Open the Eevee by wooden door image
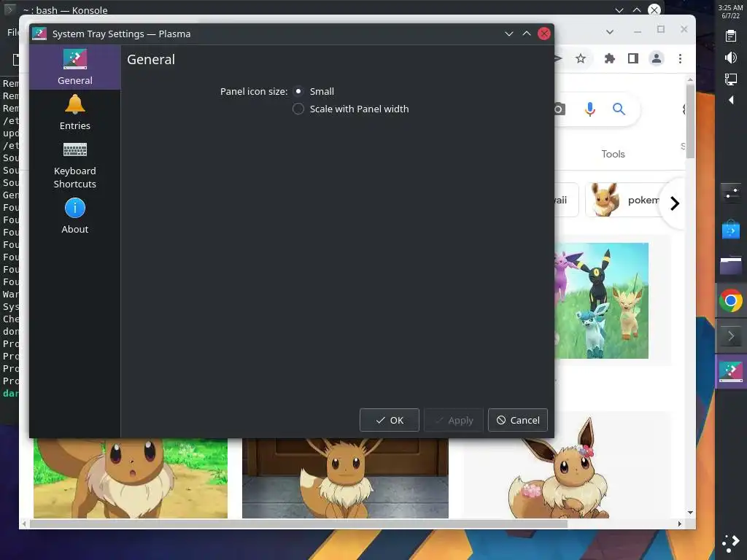The height and width of the screenshot is (560, 747). [x=345, y=478]
